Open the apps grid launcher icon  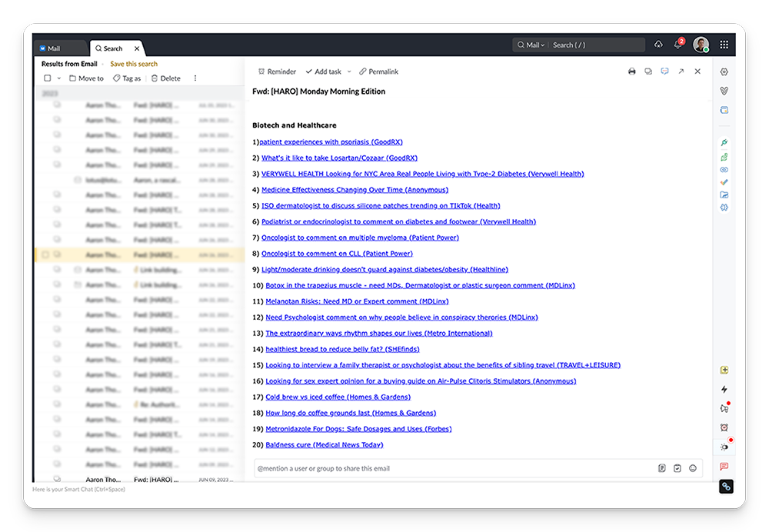724,45
